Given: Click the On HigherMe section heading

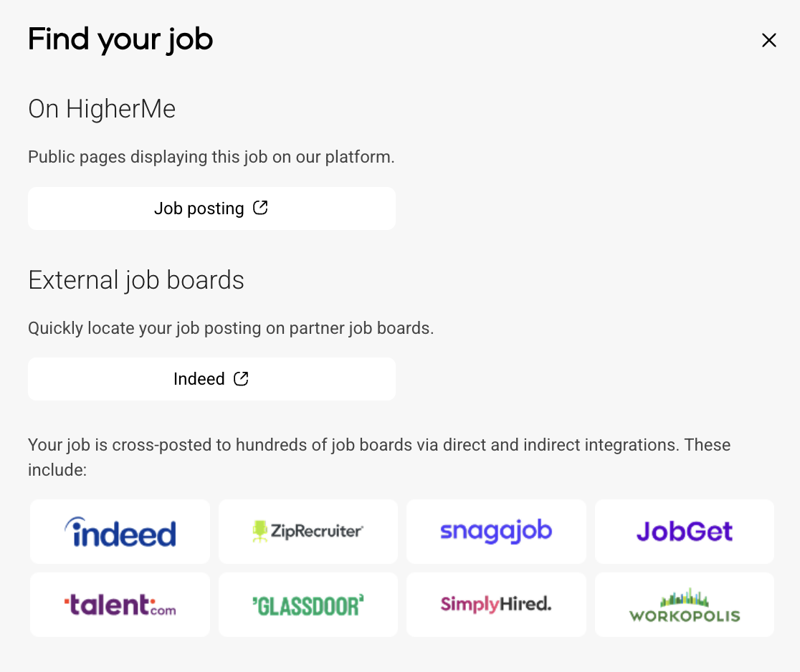Looking at the screenshot, I should [102, 109].
